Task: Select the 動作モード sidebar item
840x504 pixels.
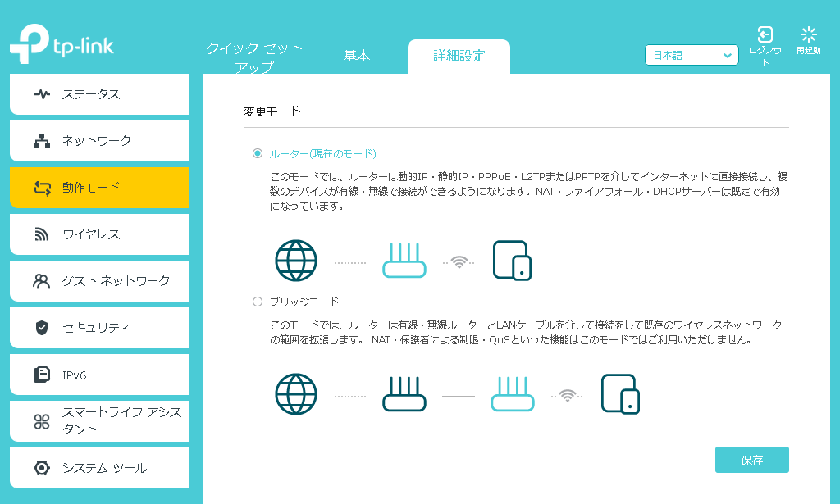Action: 98,188
